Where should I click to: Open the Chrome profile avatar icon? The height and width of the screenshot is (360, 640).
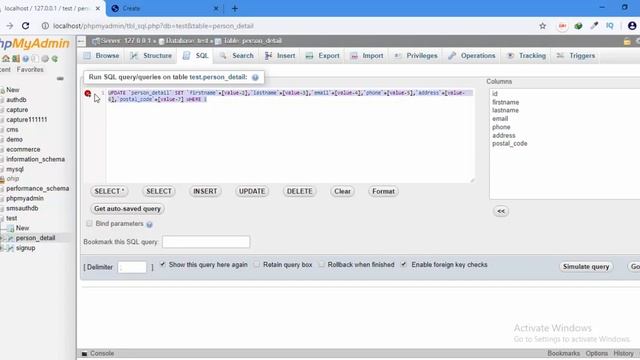(632, 26)
